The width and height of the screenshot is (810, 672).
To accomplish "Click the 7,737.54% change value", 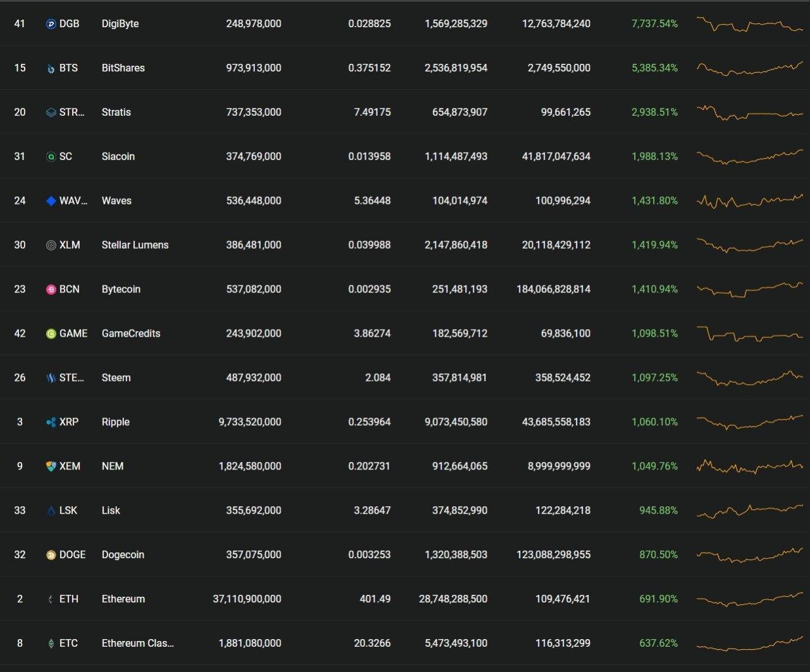I will [x=654, y=23].
